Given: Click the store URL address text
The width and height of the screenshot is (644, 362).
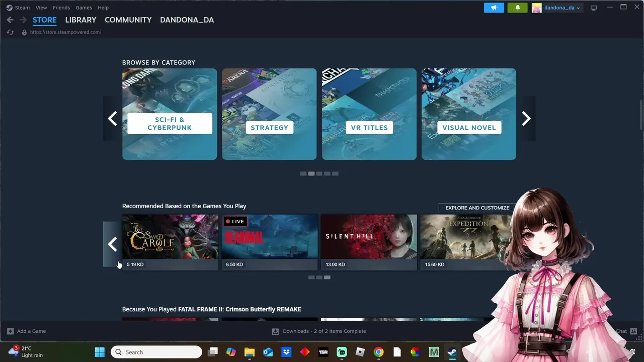Looking at the screenshot, I should pyautogui.click(x=65, y=32).
